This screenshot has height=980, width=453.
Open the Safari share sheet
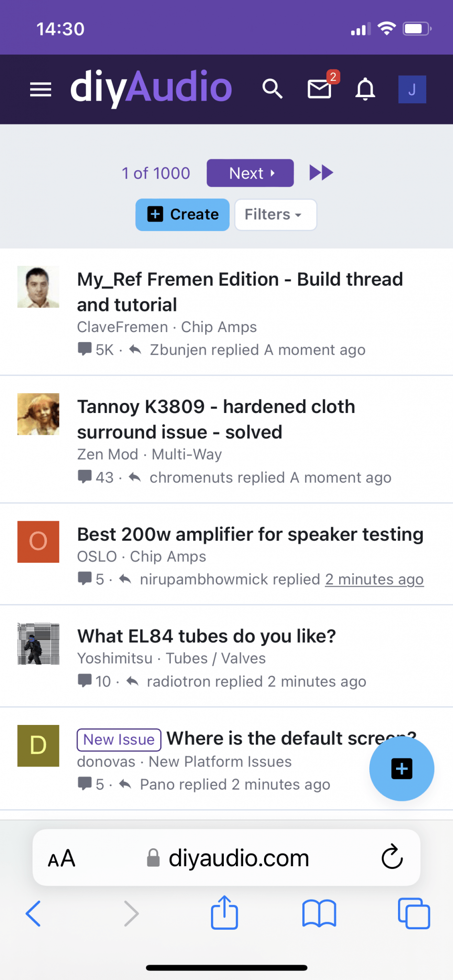[x=224, y=913]
